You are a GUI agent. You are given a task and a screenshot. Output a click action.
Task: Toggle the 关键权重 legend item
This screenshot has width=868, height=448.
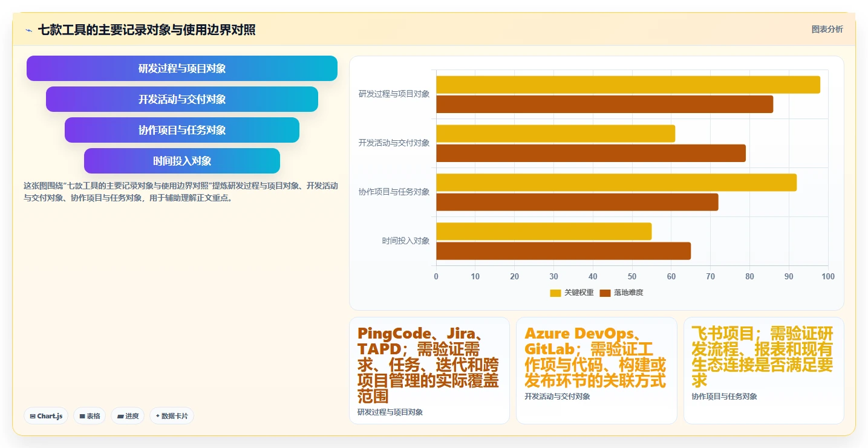point(572,293)
